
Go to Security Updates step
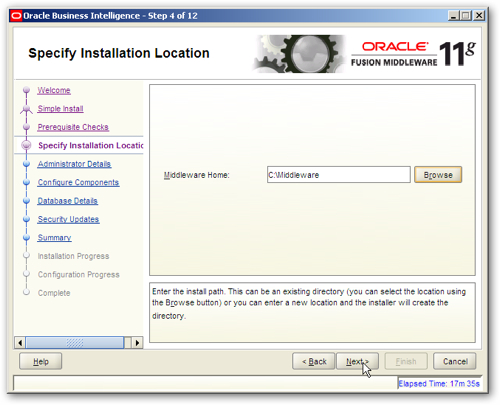pyautogui.click(x=68, y=219)
